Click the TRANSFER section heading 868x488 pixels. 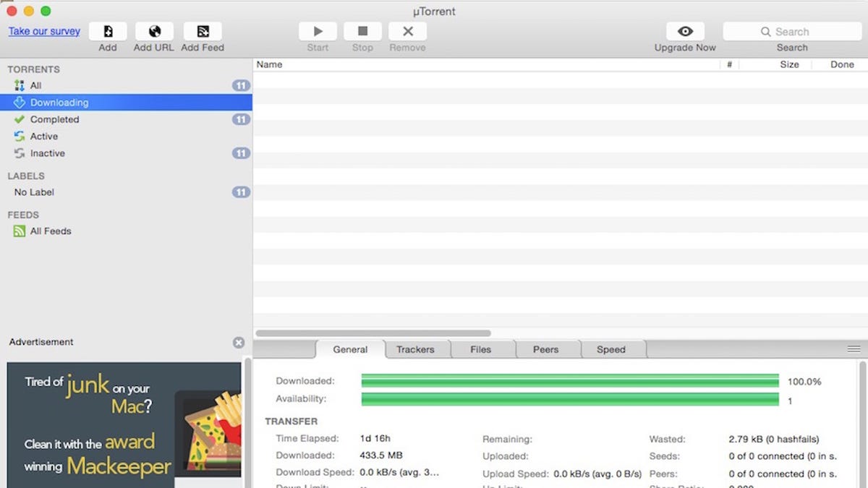tap(291, 421)
